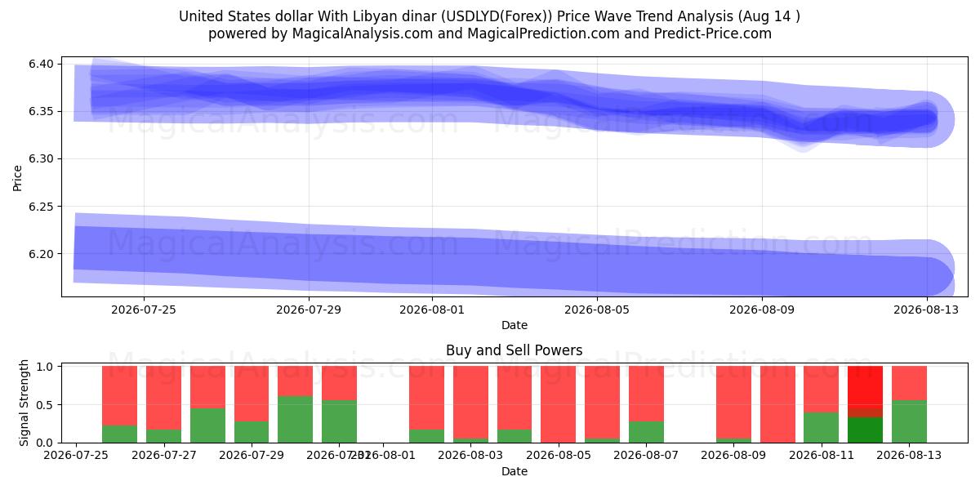Click the 'Buy and Sell Powers' chart title
The image size is (980, 490).
(514, 350)
